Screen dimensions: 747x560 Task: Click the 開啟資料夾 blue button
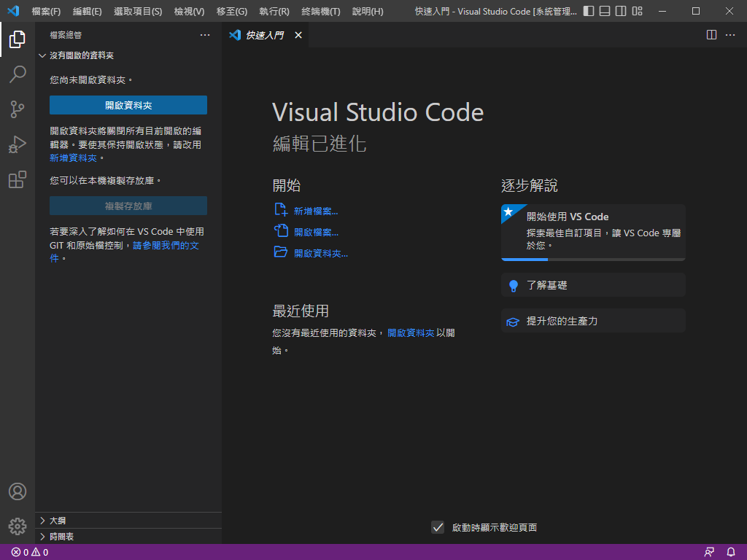coord(128,105)
